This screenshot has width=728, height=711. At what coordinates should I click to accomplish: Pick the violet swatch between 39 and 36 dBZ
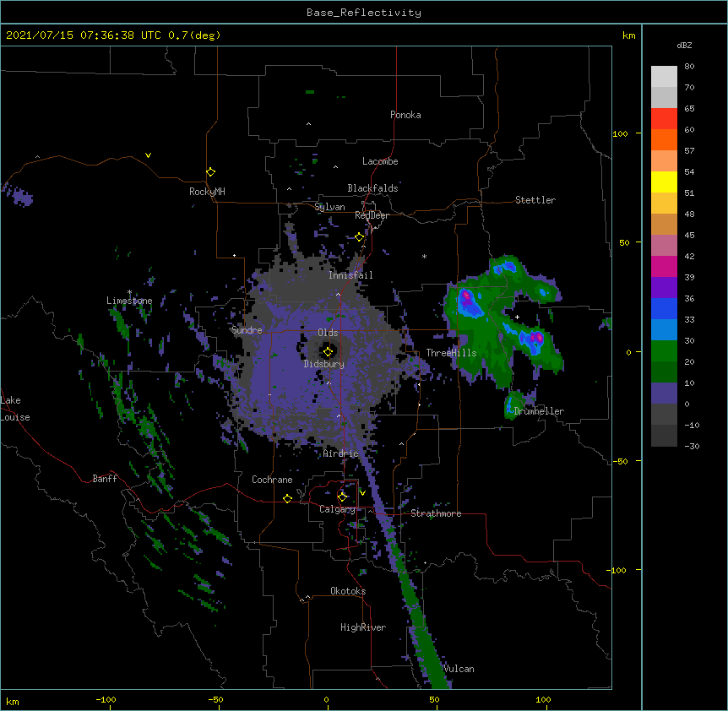pos(664,288)
